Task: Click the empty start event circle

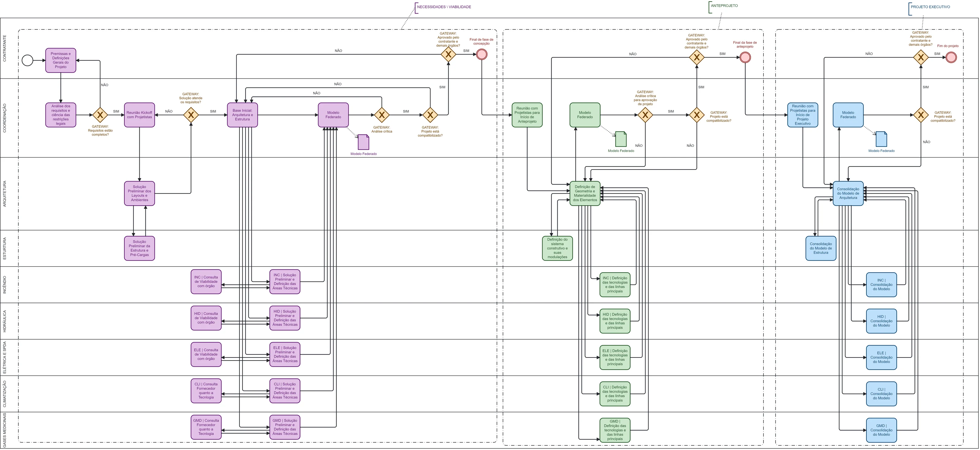Action: pos(27,60)
